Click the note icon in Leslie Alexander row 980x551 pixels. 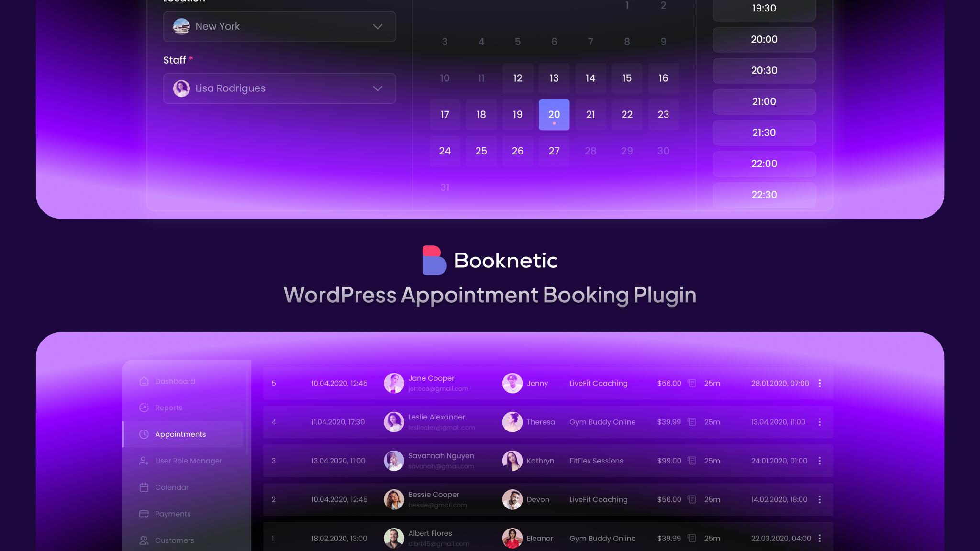tap(691, 422)
